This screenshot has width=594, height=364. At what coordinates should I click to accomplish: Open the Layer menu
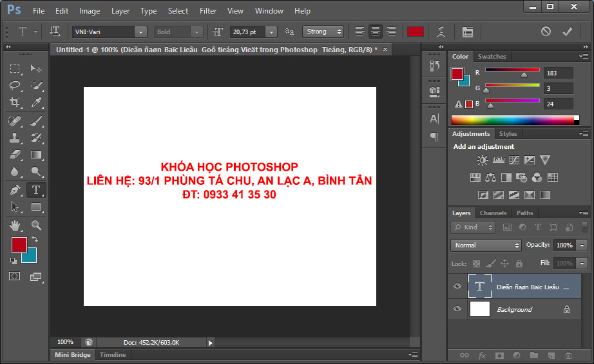[x=120, y=11]
